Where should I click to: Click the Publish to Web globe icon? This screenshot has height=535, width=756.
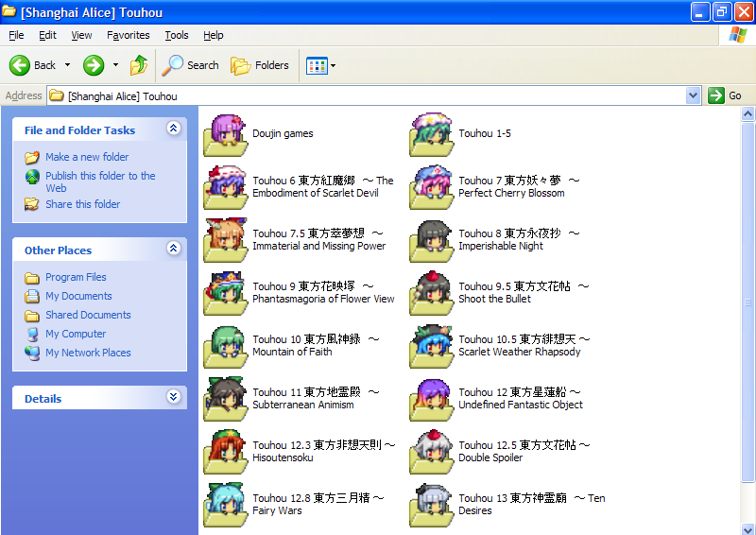[32, 177]
